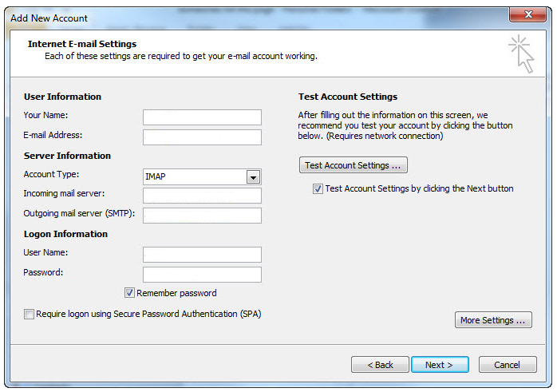Viewport: 557px width, 392px height.
Task: Return with the Back button
Action: pyautogui.click(x=380, y=365)
